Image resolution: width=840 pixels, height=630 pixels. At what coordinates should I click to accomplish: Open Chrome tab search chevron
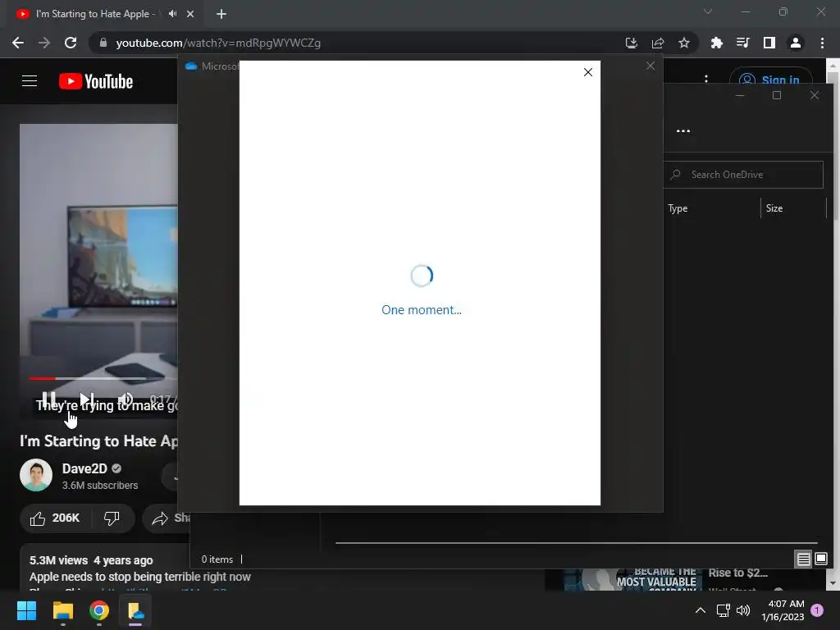(x=708, y=11)
